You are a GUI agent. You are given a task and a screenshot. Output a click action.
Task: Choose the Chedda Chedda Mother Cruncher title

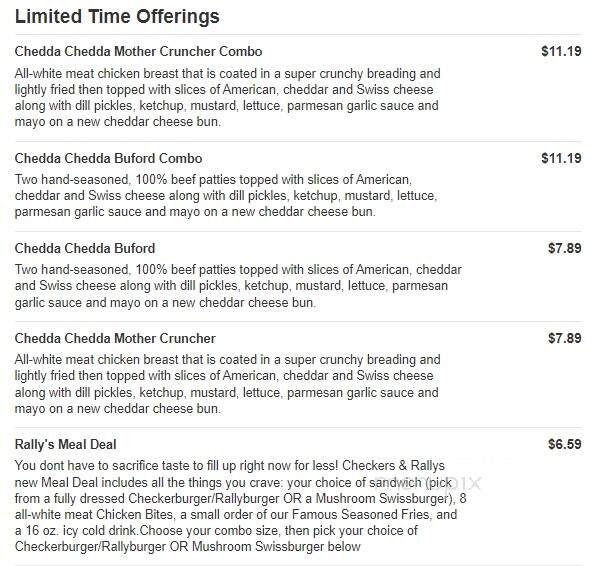point(115,338)
